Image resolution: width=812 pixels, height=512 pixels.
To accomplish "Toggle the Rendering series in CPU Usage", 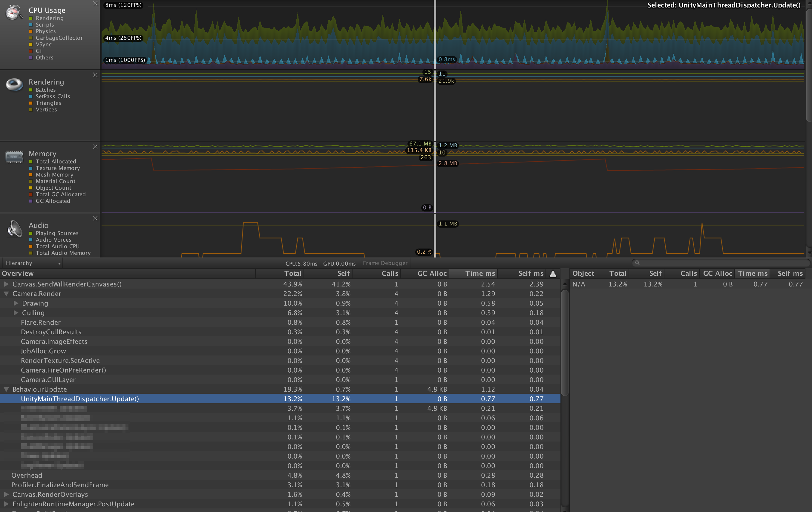I will pyautogui.click(x=31, y=18).
